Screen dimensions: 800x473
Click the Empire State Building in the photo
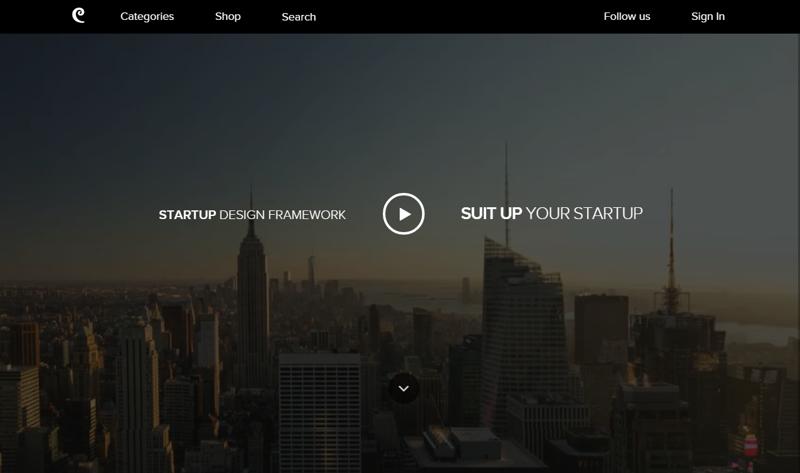[x=252, y=306]
